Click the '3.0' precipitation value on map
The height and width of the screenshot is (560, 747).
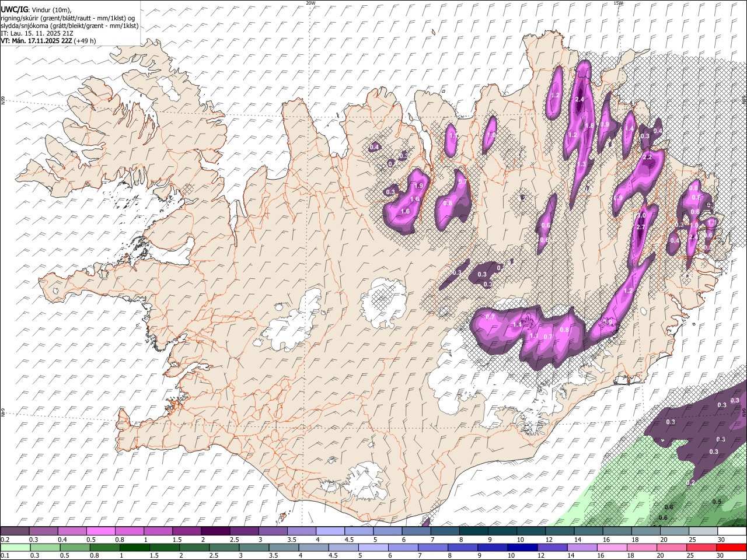(x=641, y=216)
